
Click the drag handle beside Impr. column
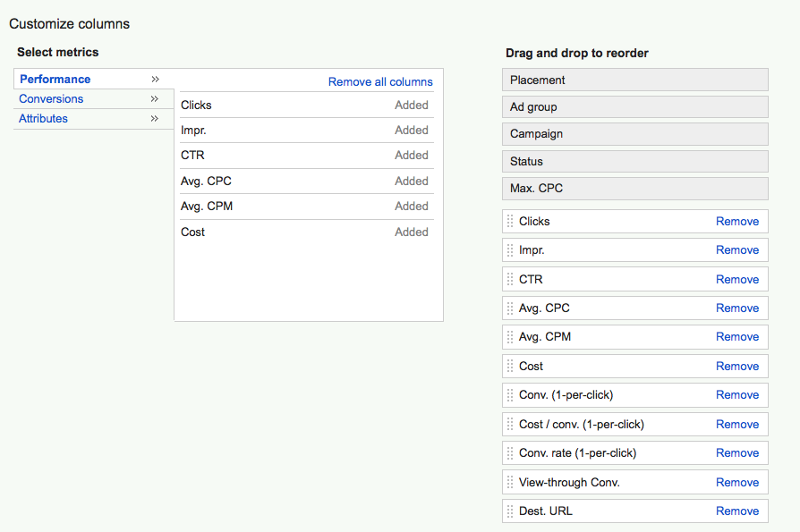(x=510, y=250)
